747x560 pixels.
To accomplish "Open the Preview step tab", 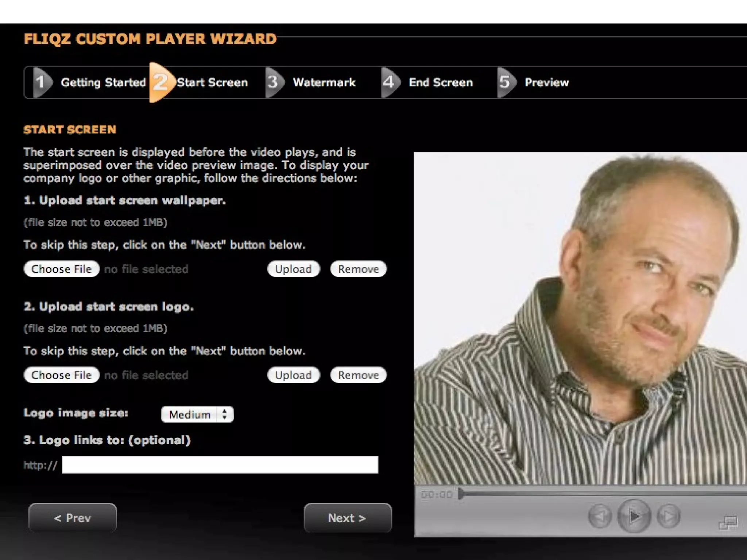I will tap(547, 82).
